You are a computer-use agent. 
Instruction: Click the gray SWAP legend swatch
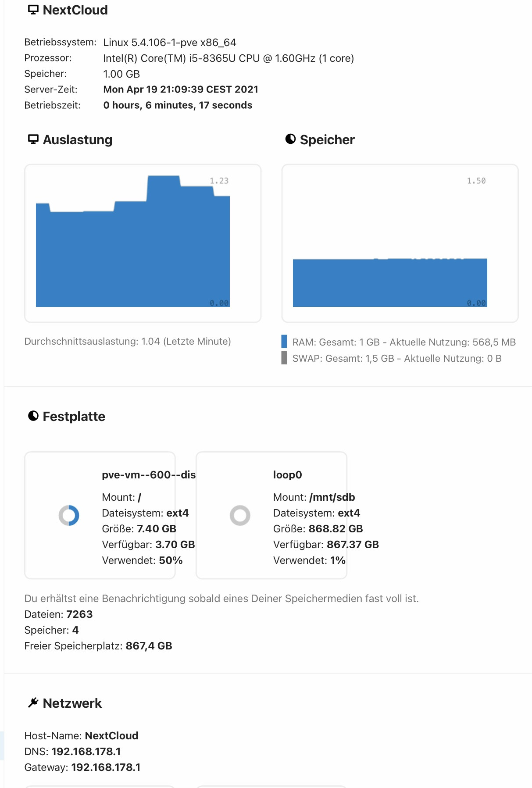284,358
